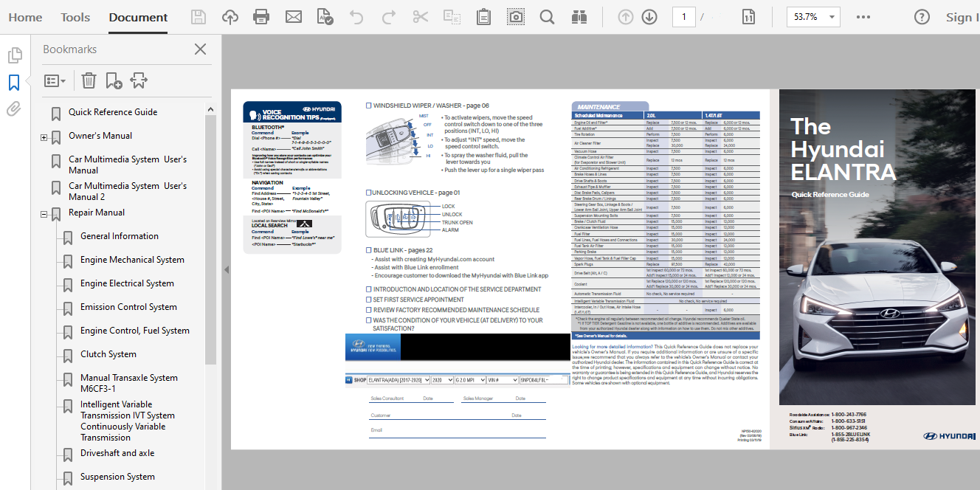
Task: Switch to the Tools tab
Action: pyautogui.click(x=75, y=17)
